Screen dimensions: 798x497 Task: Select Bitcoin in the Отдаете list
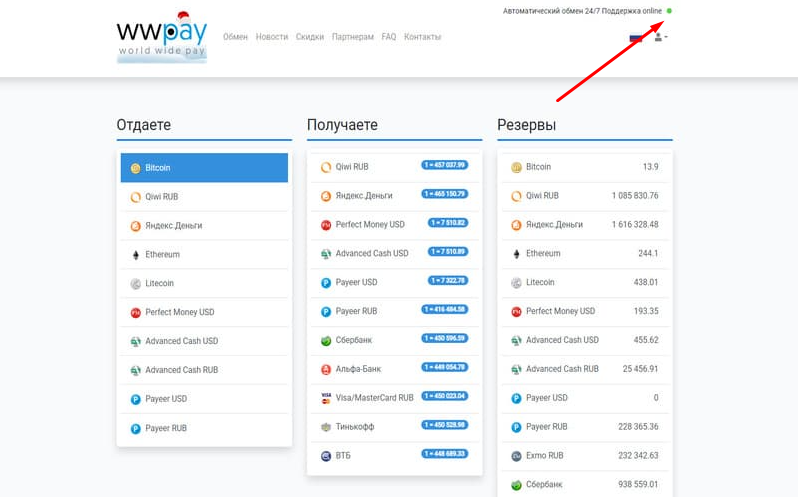[x=204, y=167]
